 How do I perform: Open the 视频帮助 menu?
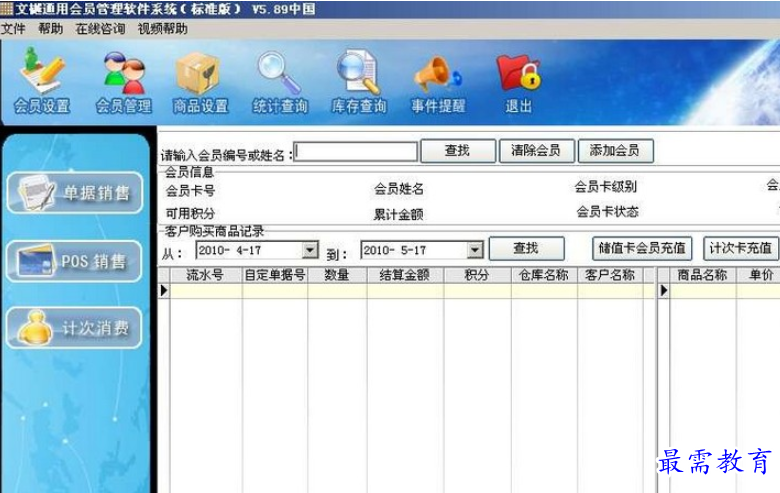pyautogui.click(x=162, y=29)
